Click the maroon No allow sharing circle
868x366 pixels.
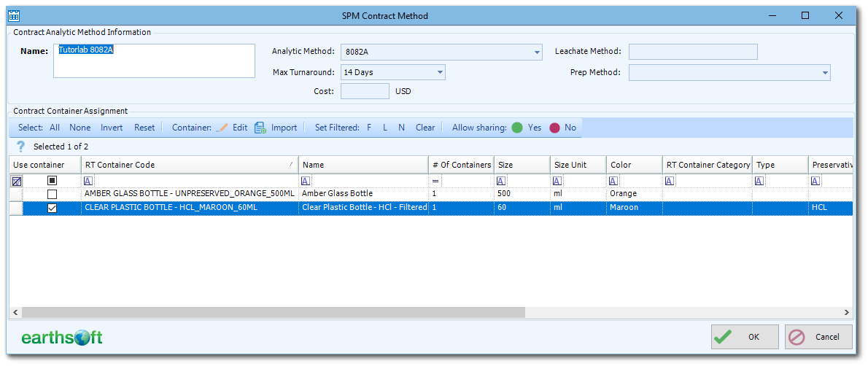(554, 128)
